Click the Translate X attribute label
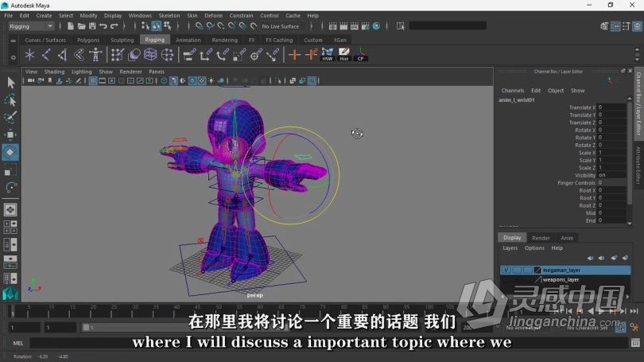 (x=581, y=107)
